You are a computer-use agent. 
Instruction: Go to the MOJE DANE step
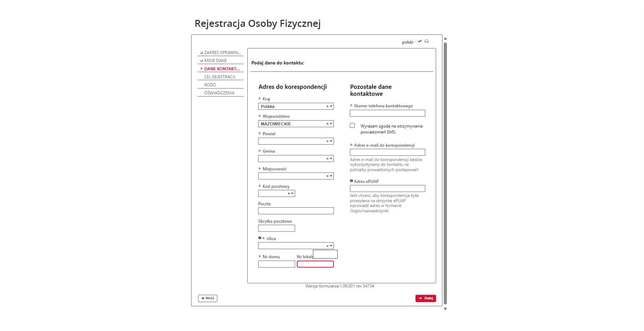[216, 61]
